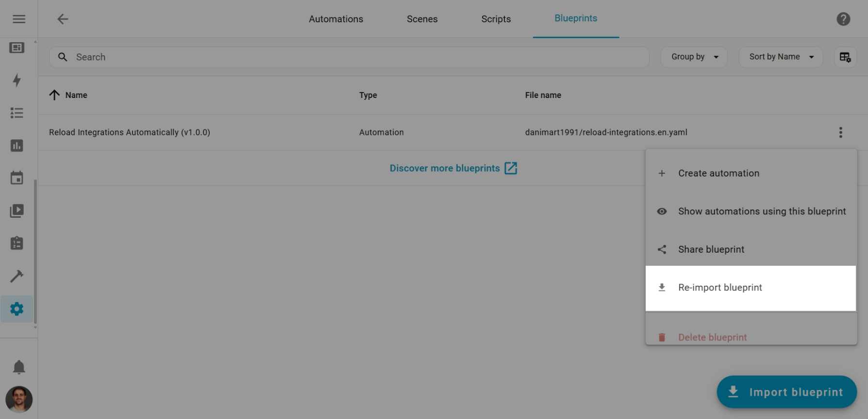Viewport: 868px width, 419px height.
Task: Click the Import blueprint button
Action: (786, 392)
